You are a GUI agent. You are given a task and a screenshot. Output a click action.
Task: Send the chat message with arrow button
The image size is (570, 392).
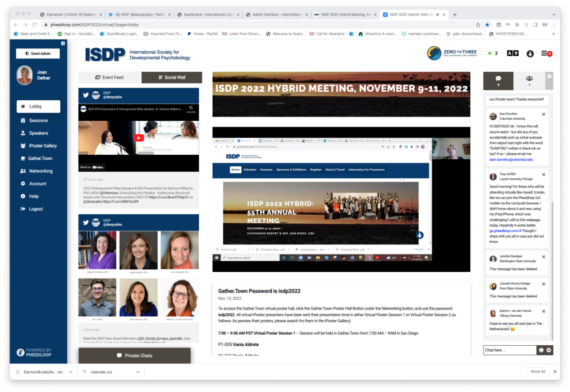pyautogui.click(x=548, y=350)
